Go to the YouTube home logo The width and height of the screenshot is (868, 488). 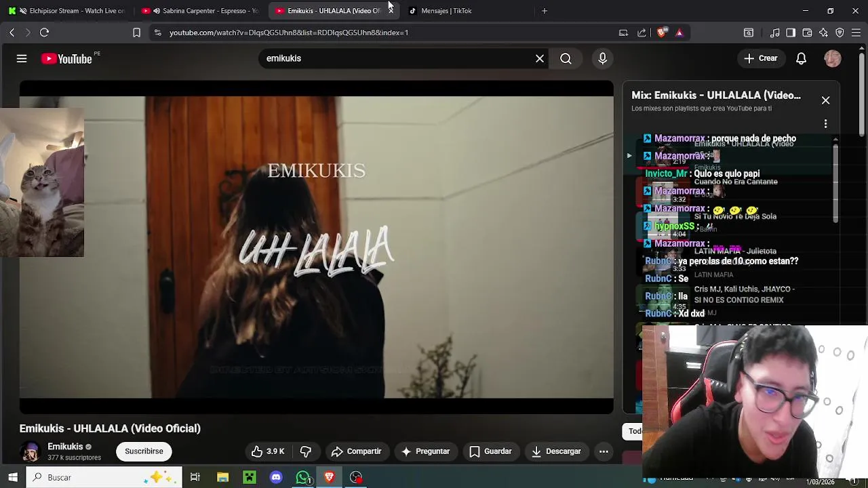pos(66,59)
